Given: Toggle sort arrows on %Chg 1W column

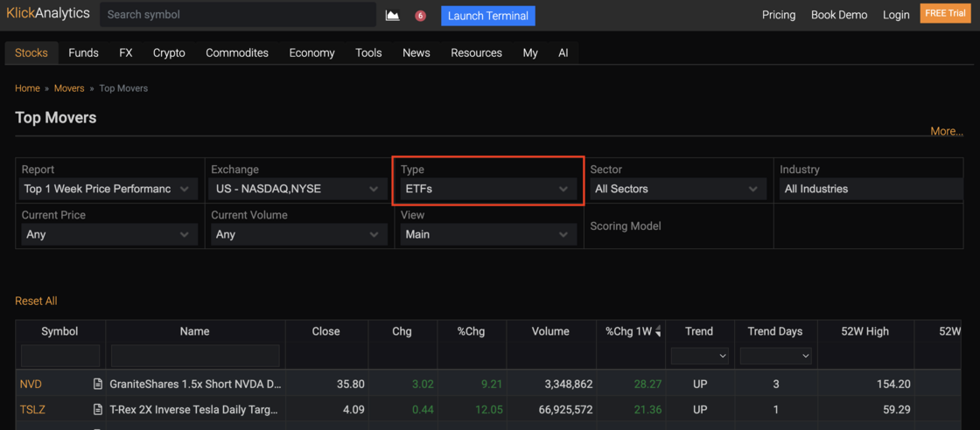Looking at the screenshot, I should pos(657,331).
